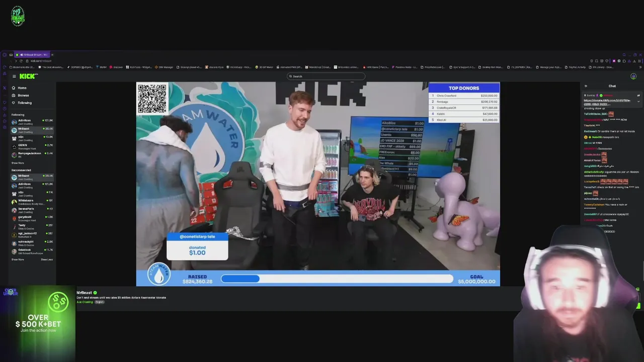Collapse the Chat panel arrow icon
This screenshot has height=362, width=644.
tap(586, 86)
